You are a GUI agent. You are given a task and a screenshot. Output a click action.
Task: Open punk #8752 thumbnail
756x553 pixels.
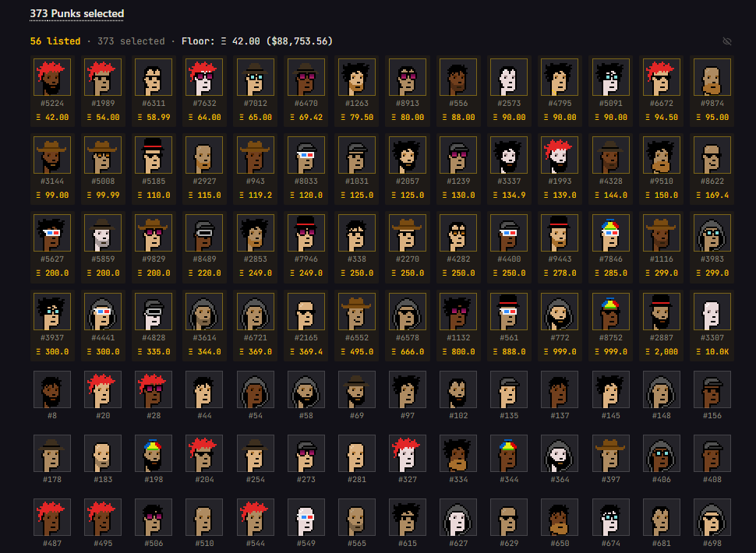[x=610, y=312]
